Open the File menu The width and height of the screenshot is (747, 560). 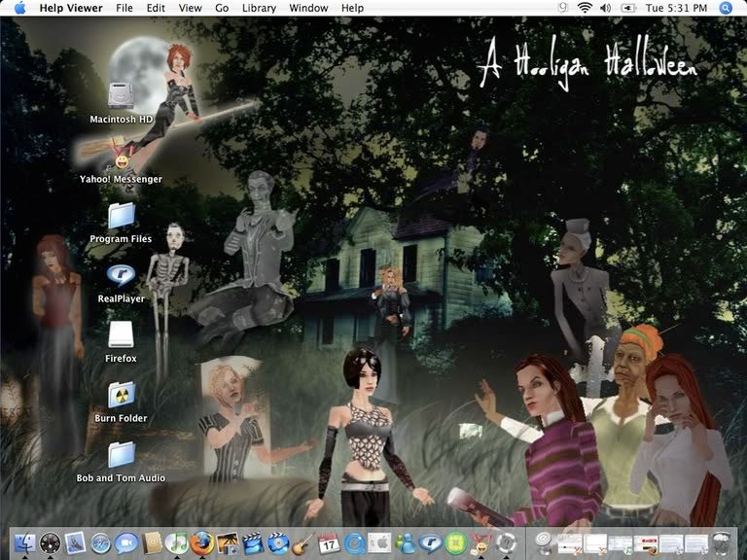pos(124,8)
